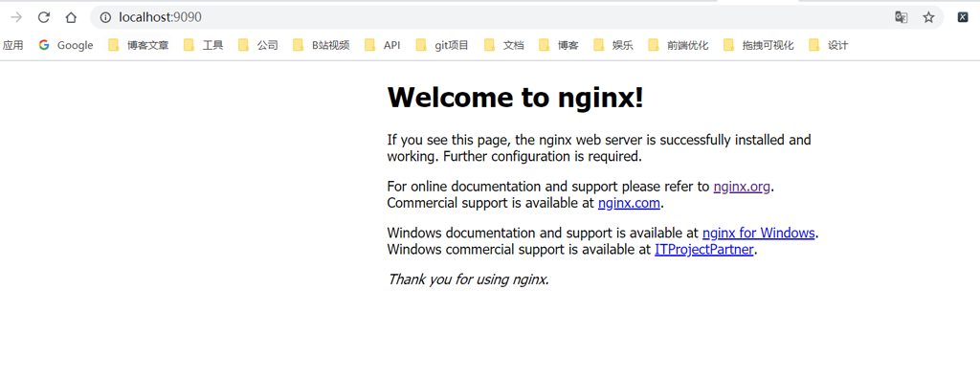
Task: Click the Thank you for using nginx text
Action: 468,279
